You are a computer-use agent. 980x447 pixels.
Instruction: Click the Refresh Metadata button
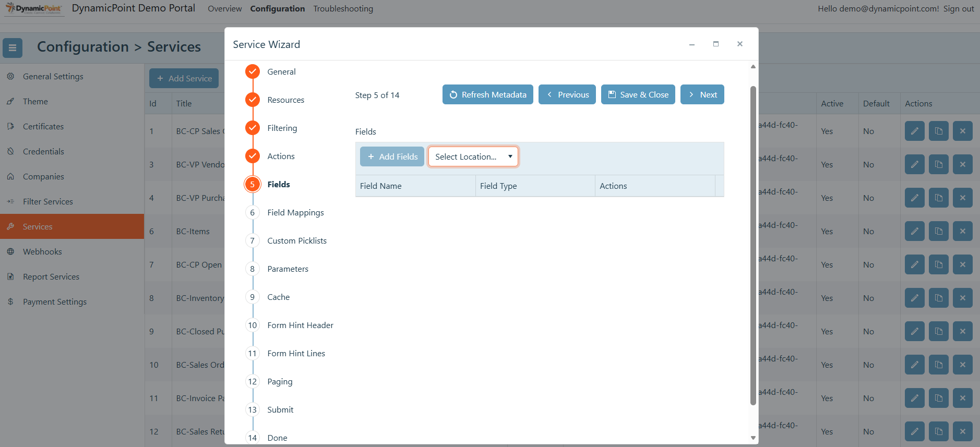click(x=488, y=94)
